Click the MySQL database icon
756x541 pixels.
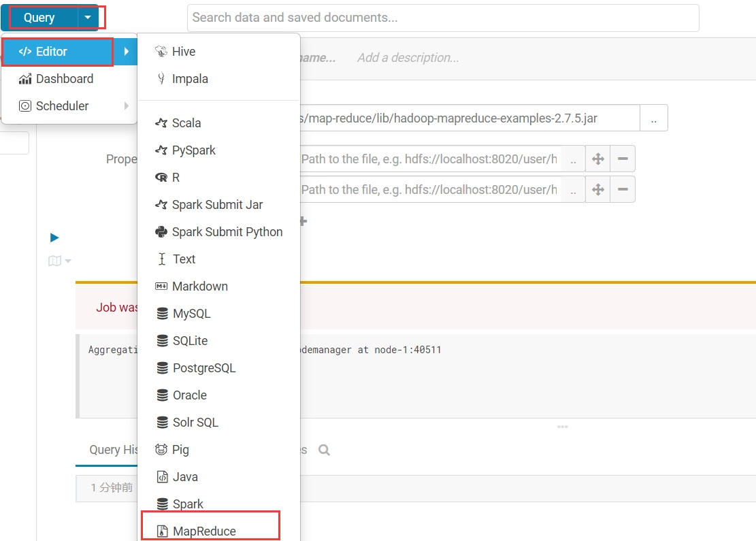click(x=163, y=314)
